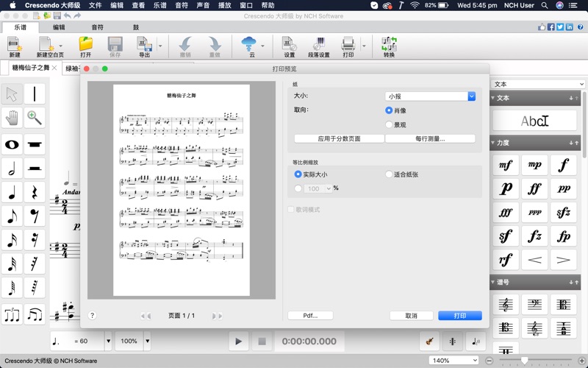Image resolution: width=588 pixels, height=368 pixels.
Task: Open the paper size (小报) dropdown
Action: pos(430,96)
